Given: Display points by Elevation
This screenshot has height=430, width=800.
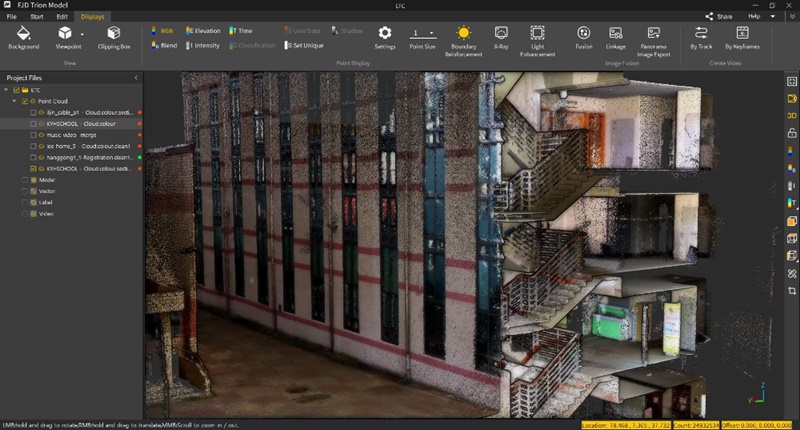Looking at the screenshot, I should tap(203, 31).
